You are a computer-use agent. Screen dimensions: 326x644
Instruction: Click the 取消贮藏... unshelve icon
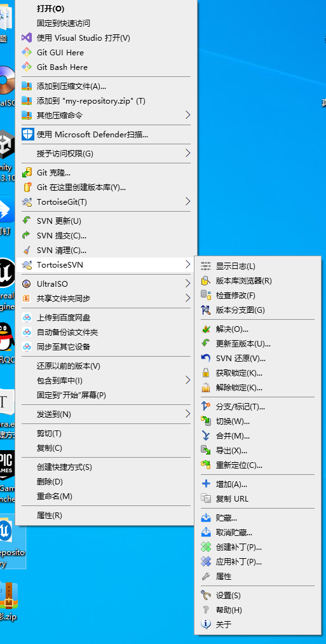205,533
